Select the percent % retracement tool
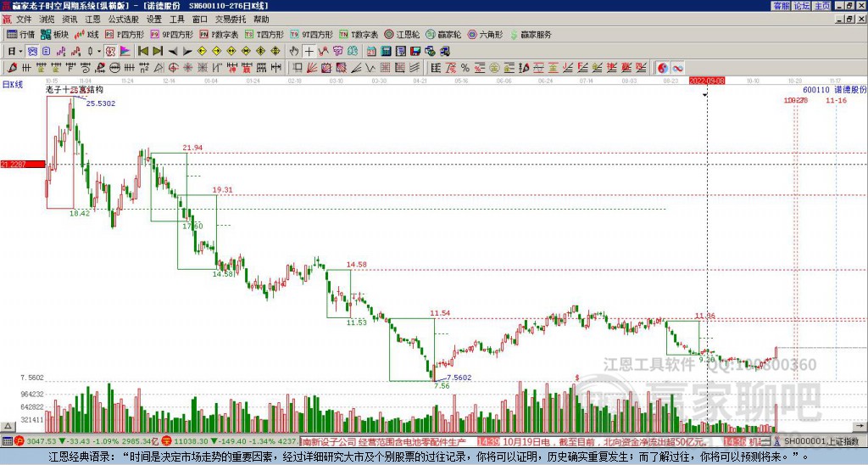Image resolution: width=868 pixels, height=465 pixels. tap(465, 68)
